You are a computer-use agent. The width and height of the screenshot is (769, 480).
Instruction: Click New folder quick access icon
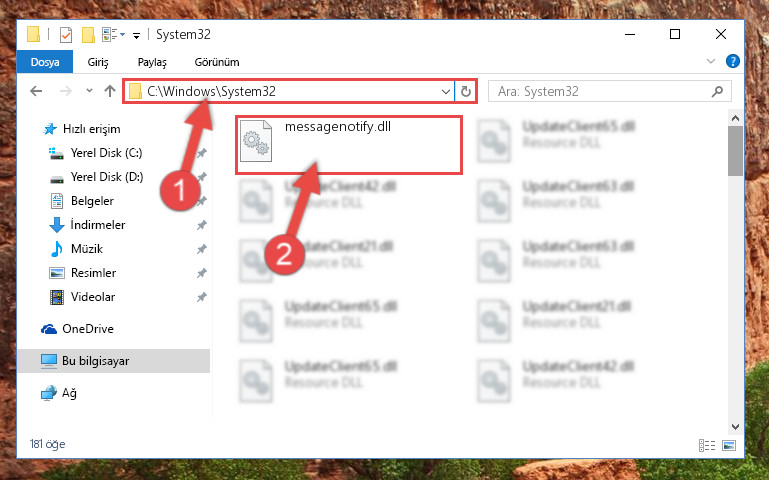(x=88, y=35)
